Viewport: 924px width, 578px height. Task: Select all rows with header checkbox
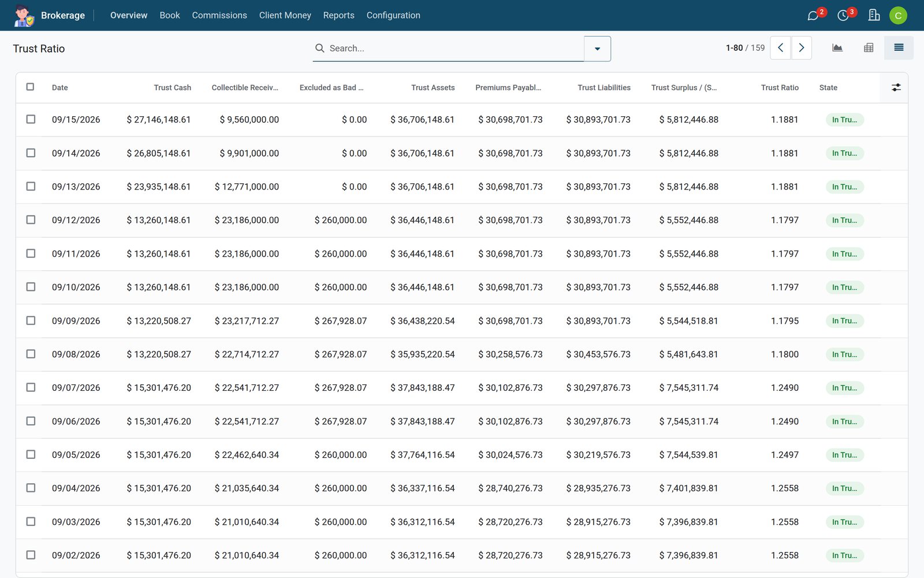click(30, 87)
